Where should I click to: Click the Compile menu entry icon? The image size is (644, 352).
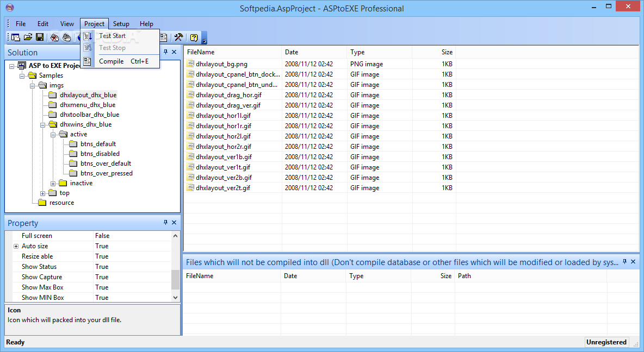click(87, 61)
